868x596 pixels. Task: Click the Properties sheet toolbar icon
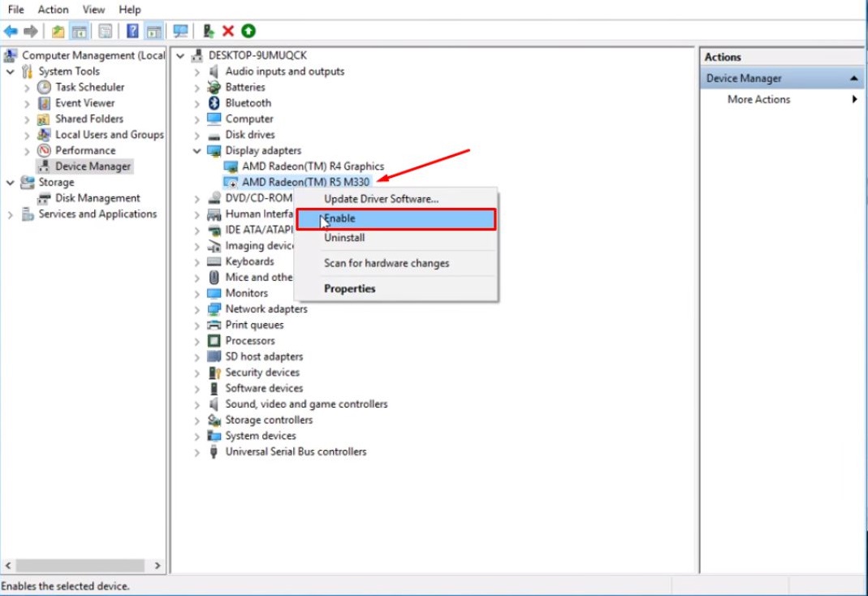(106, 31)
